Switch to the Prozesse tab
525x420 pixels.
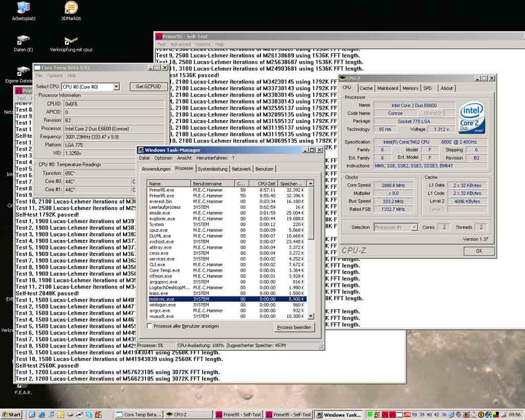(184, 169)
